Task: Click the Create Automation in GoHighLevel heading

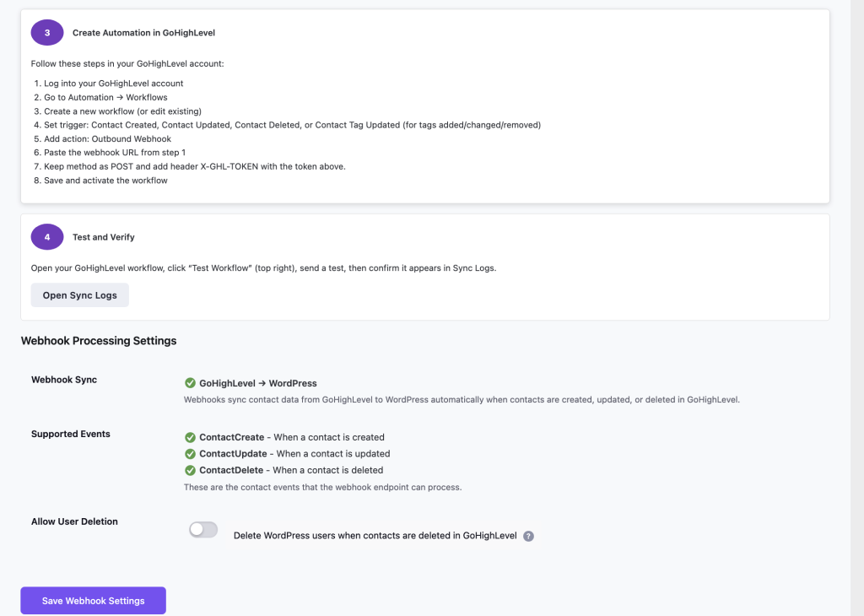Action: [x=143, y=33]
